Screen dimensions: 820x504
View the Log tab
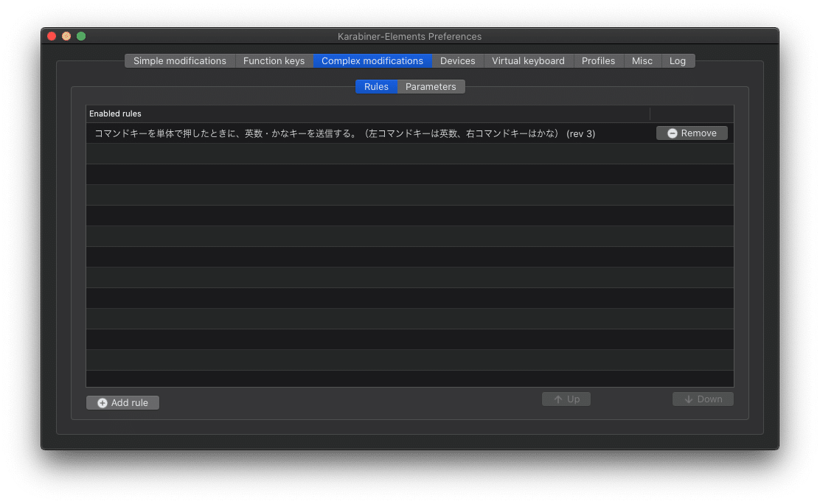[x=678, y=60]
